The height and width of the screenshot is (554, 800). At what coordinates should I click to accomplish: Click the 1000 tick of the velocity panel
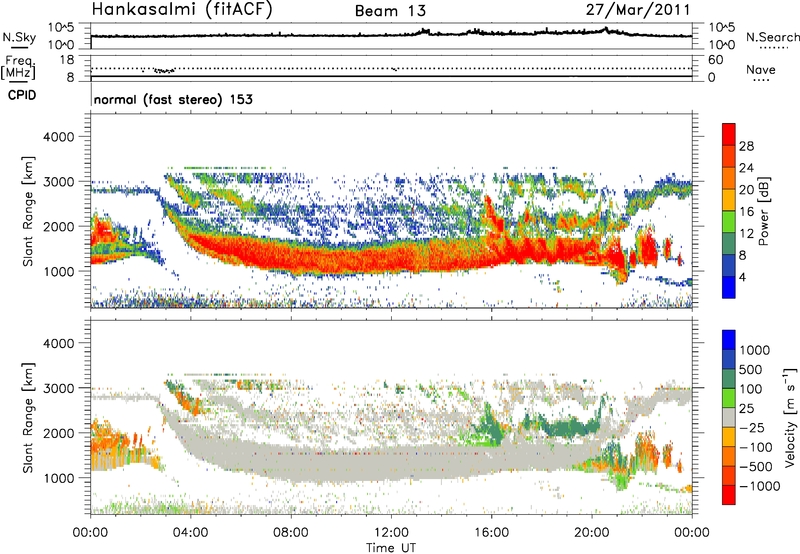pyautogui.click(x=59, y=478)
